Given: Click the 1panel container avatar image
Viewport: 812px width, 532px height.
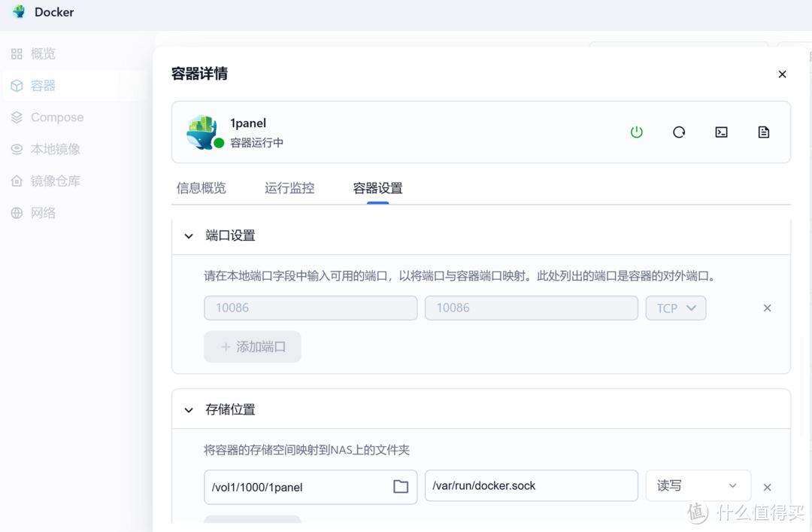Looking at the screenshot, I should tap(202, 132).
